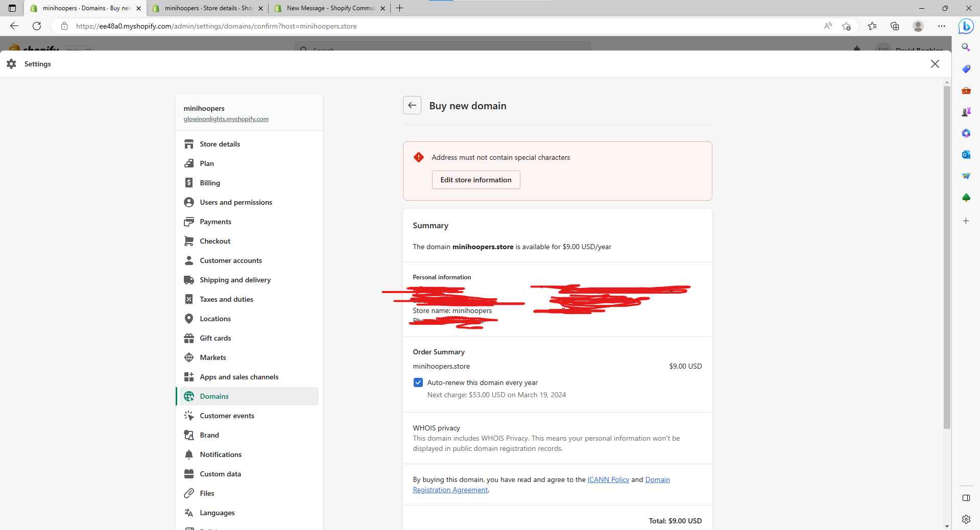
Task: Click the Markets globe icon
Action: point(189,357)
